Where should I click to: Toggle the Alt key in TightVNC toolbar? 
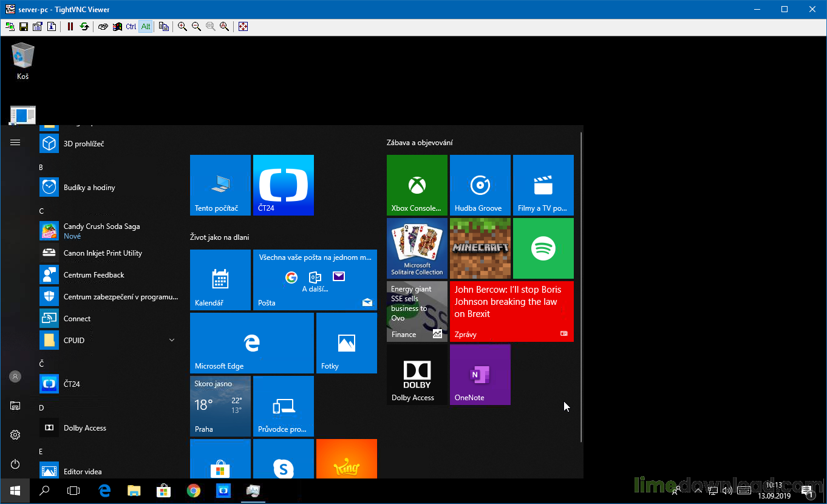(146, 27)
